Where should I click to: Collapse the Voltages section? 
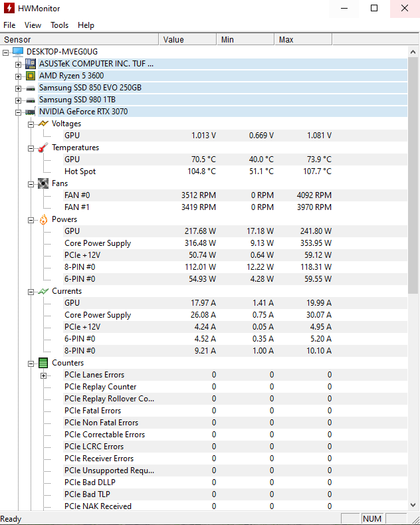point(31,124)
